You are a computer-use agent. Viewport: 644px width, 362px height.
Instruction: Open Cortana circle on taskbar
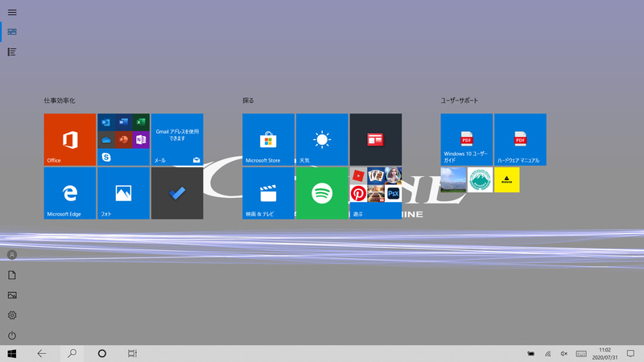(x=102, y=353)
